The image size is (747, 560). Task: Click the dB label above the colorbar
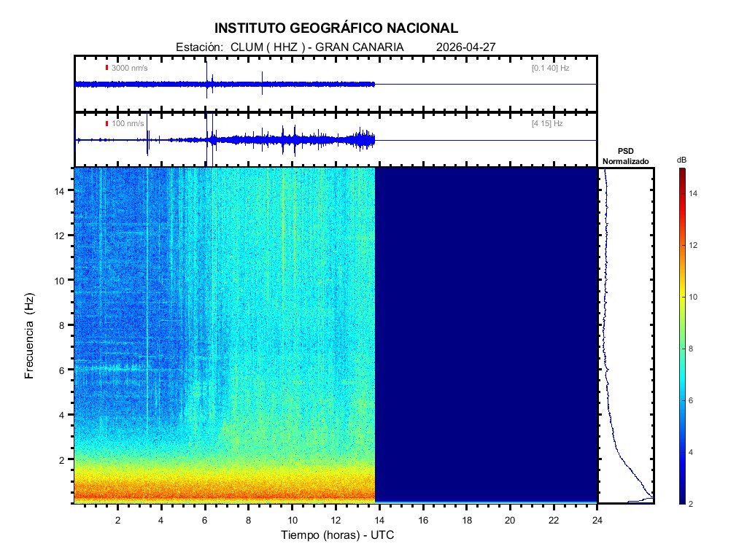coord(681,159)
